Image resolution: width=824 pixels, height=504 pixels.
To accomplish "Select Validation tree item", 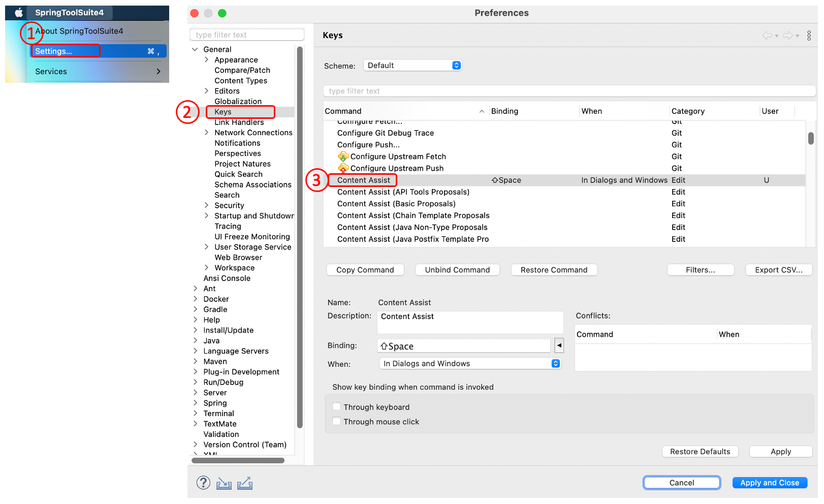I will click(x=221, y=434).
